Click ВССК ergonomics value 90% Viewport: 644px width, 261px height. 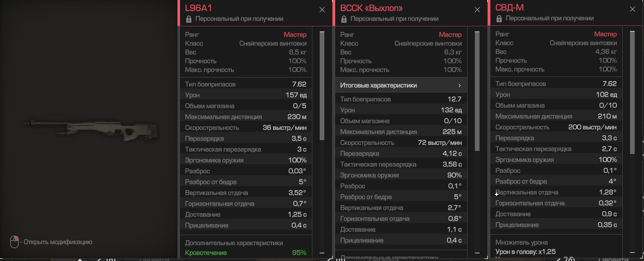point(454,175)
